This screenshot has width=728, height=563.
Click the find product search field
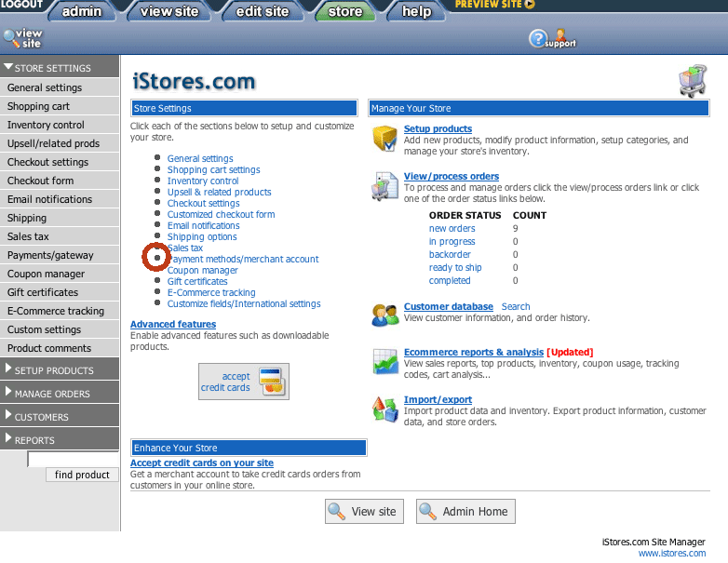point(73,459)
